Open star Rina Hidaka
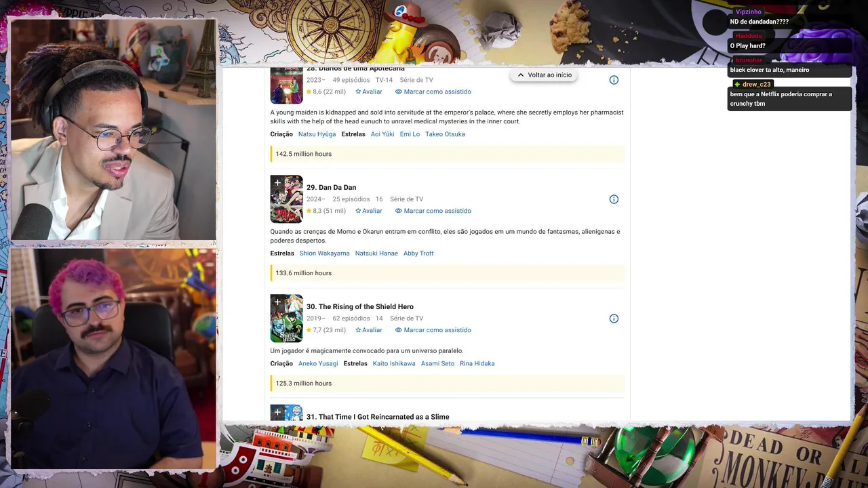This screenshot has height=488, width=868. 477,364
